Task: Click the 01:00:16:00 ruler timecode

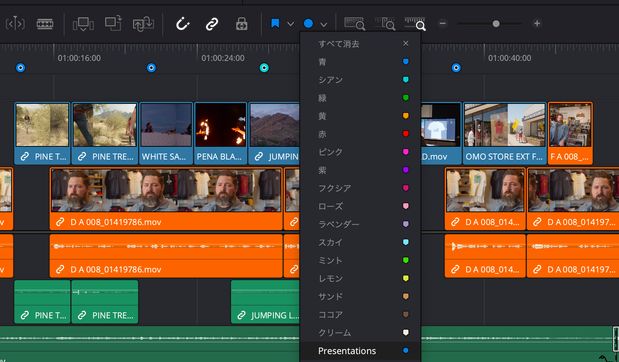Action: [x=79, y=58]
